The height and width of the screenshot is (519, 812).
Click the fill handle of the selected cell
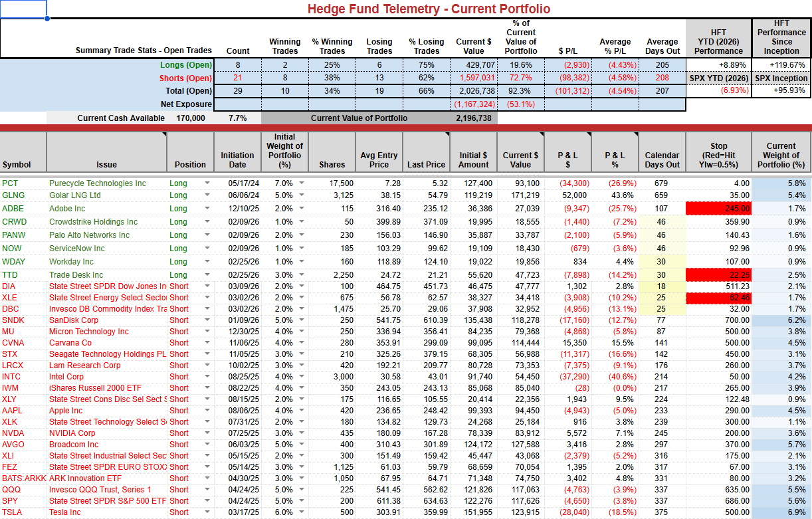tap(47, 19)
